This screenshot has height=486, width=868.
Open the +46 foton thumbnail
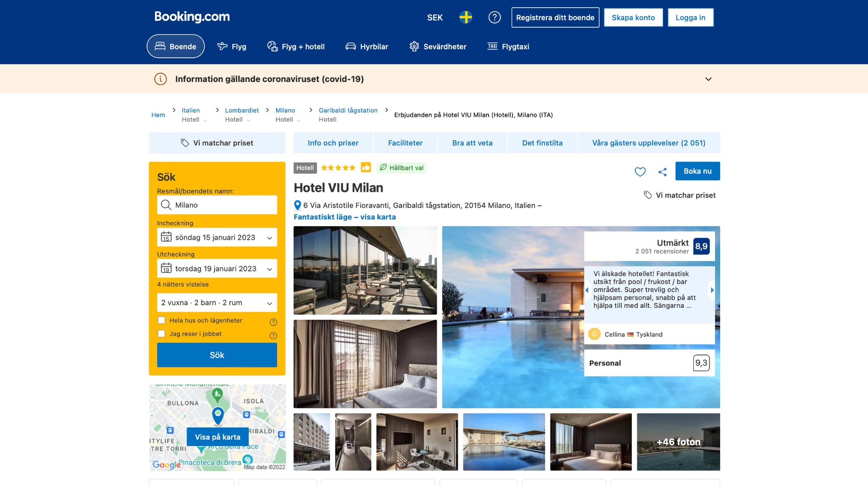[678, 442]
